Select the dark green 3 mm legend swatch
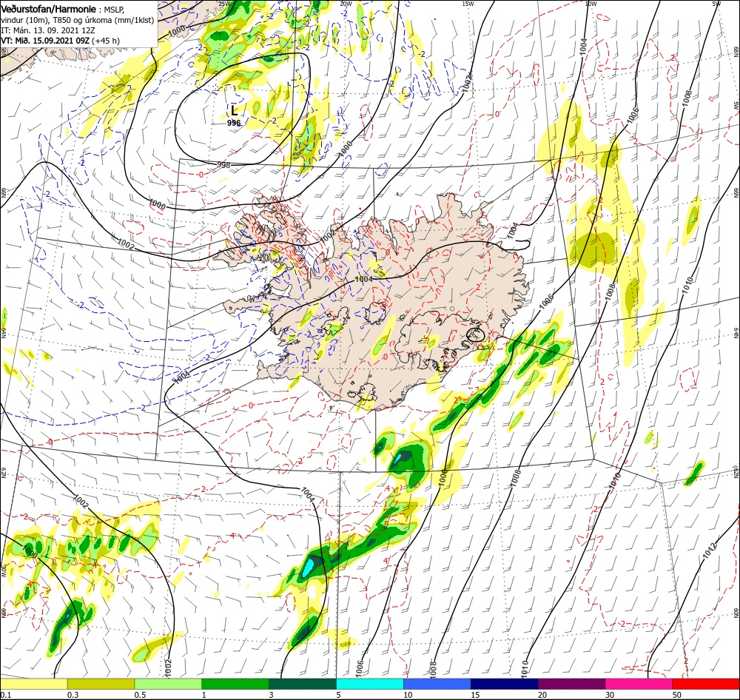Viewport: 740px width, 700px height. click(x=303, y=684)
